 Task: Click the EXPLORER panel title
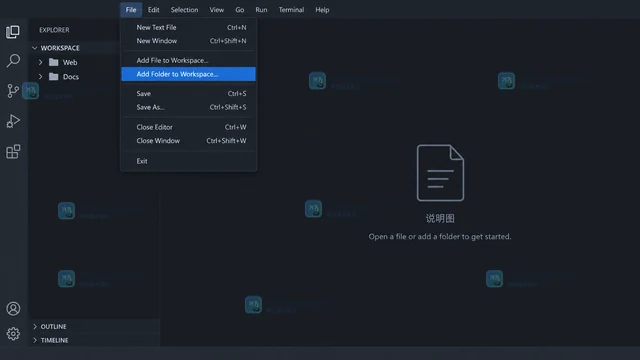point(54,30)
